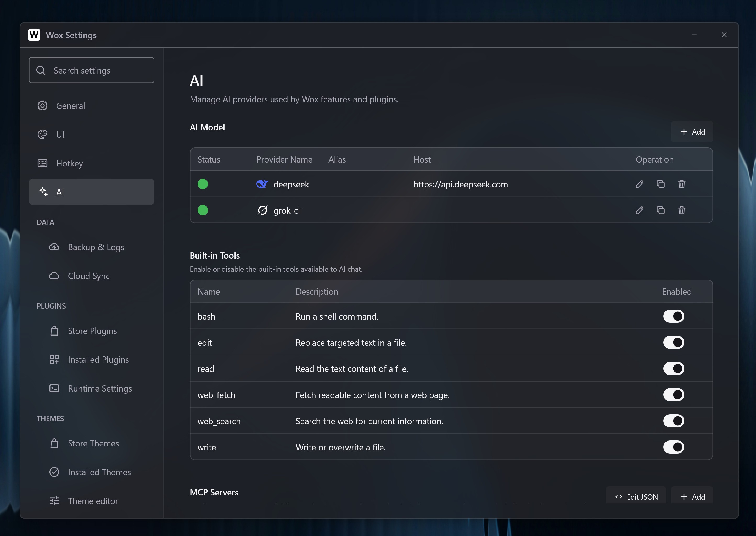This screenshot has width=756, height=536.
Task: Focus the Search settings field
Action: (91, 70)
